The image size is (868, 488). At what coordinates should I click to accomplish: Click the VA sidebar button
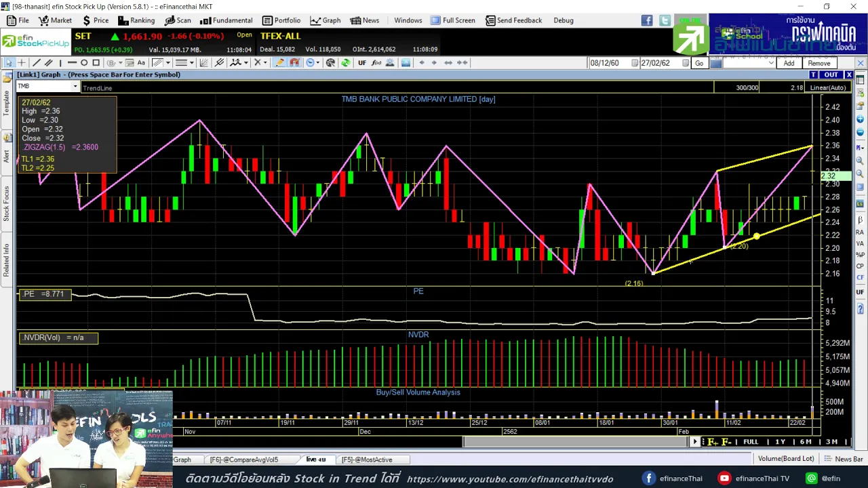click(x=860, y=243)
